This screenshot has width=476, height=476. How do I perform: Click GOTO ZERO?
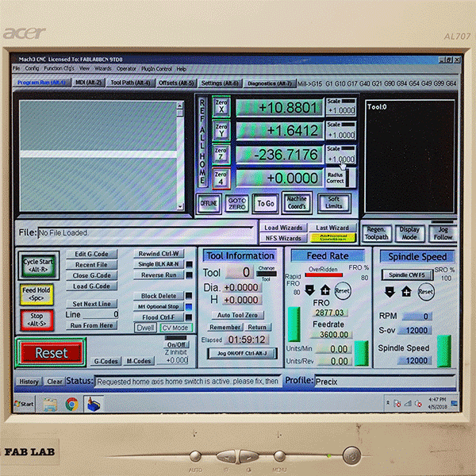pos(237,204)
